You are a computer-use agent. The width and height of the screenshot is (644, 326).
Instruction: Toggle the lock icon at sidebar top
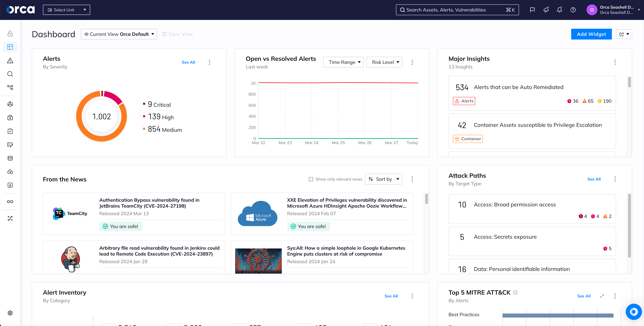coord(10,33)
